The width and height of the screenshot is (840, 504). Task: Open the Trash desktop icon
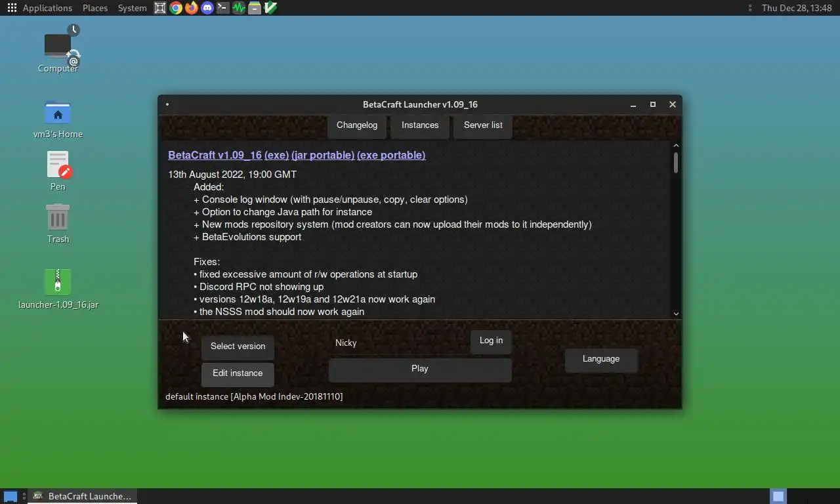pyautogui.click(x=58, y=223)
